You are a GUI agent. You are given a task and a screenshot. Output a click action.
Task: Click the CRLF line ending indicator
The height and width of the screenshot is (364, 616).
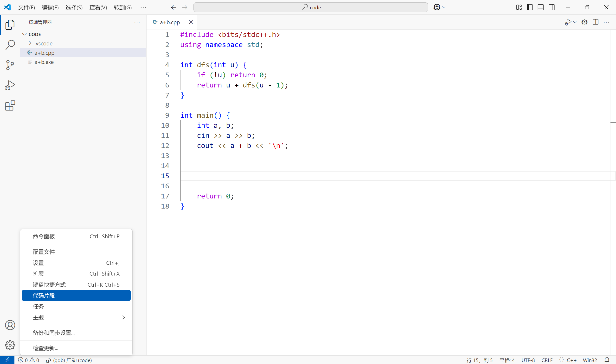click(547, 360)
